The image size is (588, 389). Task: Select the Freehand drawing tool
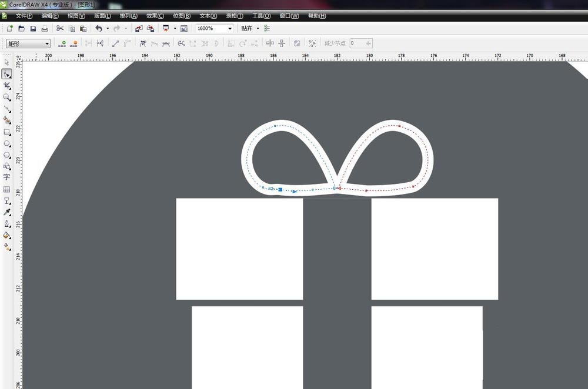click(6, 109)
